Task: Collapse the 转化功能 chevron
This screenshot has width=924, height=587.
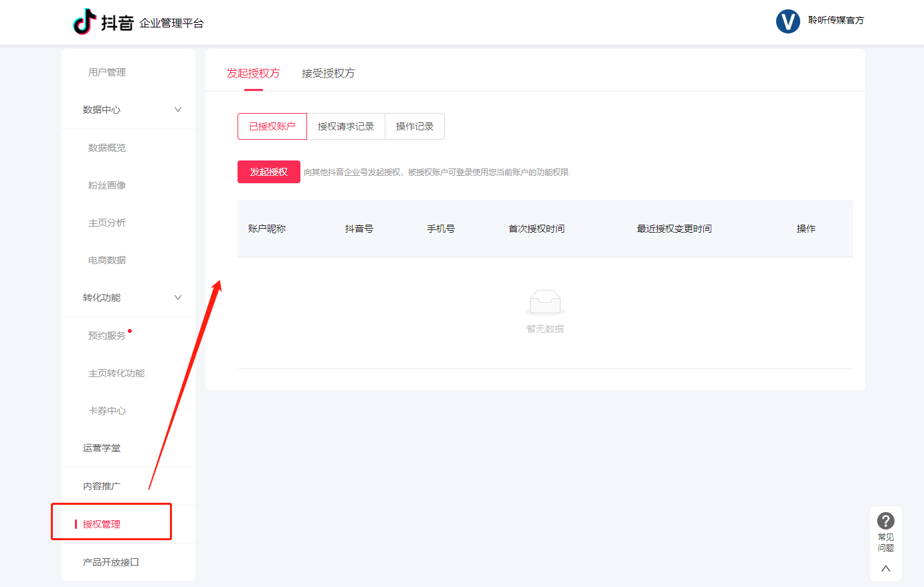Action: (178, 298)
